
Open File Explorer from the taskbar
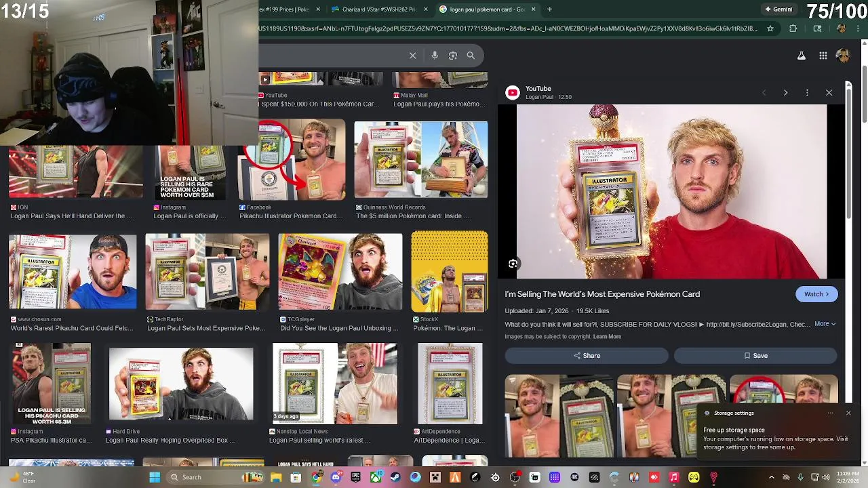[276, 477]
